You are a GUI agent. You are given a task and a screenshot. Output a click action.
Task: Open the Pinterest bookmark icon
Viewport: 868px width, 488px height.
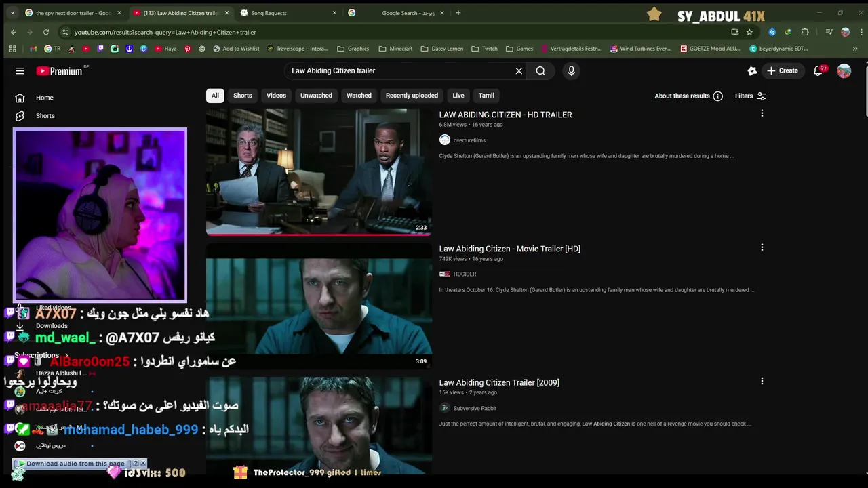click(188, 49)
